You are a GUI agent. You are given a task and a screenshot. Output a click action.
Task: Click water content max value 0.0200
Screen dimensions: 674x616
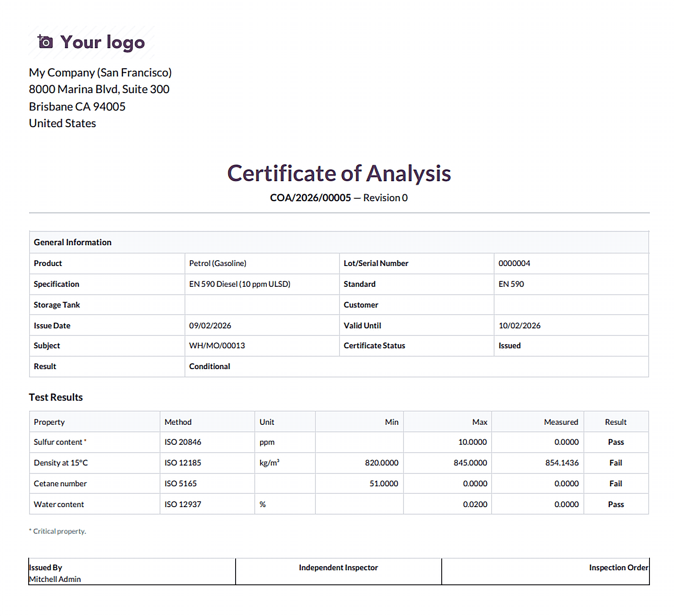pos(475,504)
